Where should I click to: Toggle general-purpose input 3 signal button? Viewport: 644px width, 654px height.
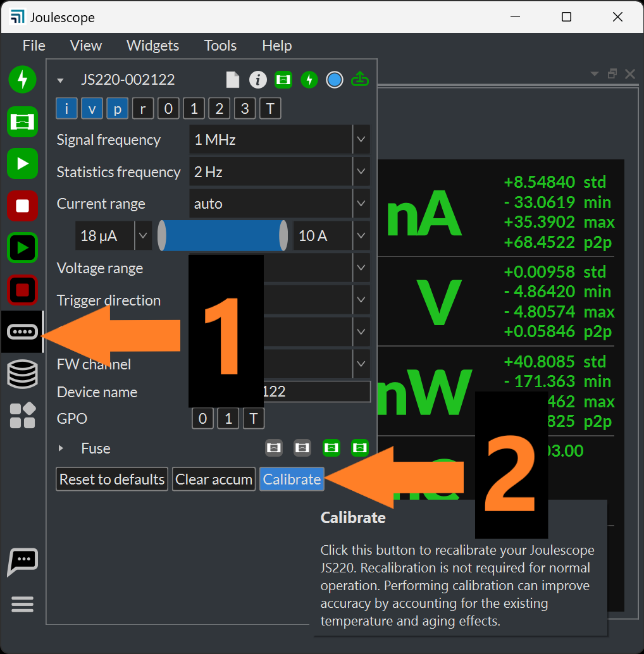point(245,109)
